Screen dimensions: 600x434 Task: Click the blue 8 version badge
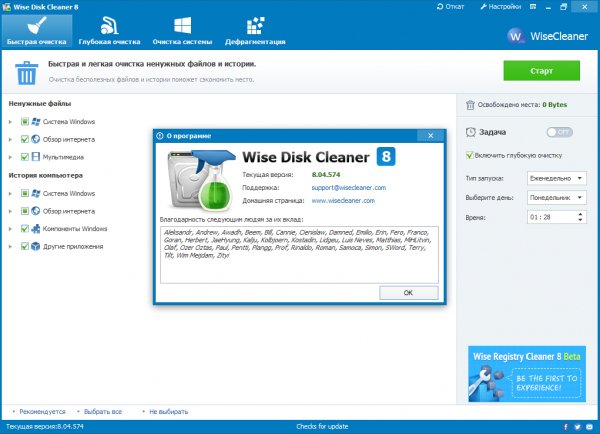(386, 157)
